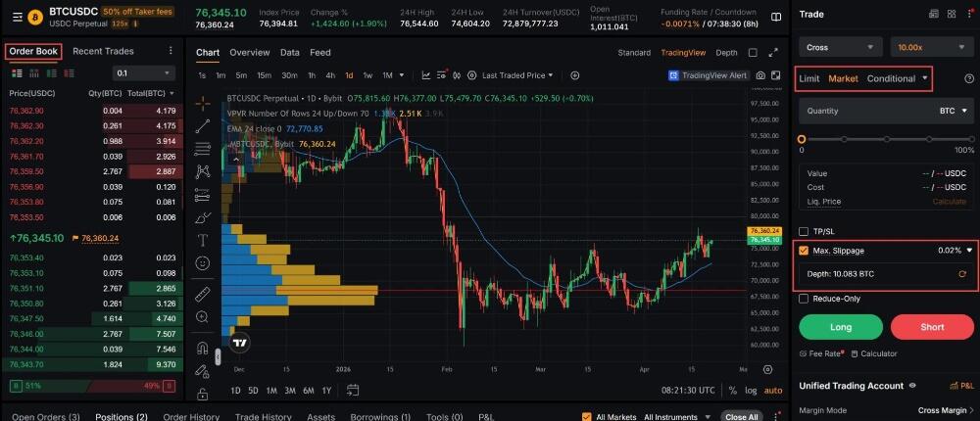Enable the Reduce-Only checkbox
This screenshot has height=421, width=980.
point(804,299)
